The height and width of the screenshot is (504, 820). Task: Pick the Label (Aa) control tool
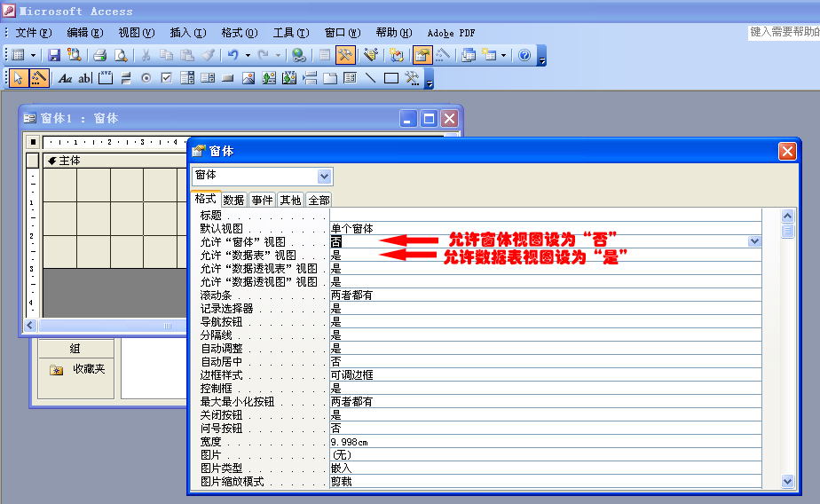65,78
